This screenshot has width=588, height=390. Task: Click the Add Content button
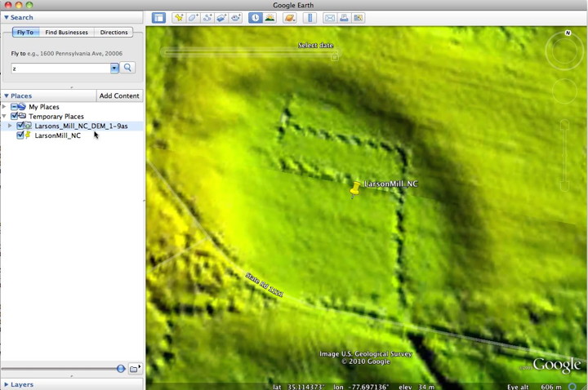(x=119, y=95)
